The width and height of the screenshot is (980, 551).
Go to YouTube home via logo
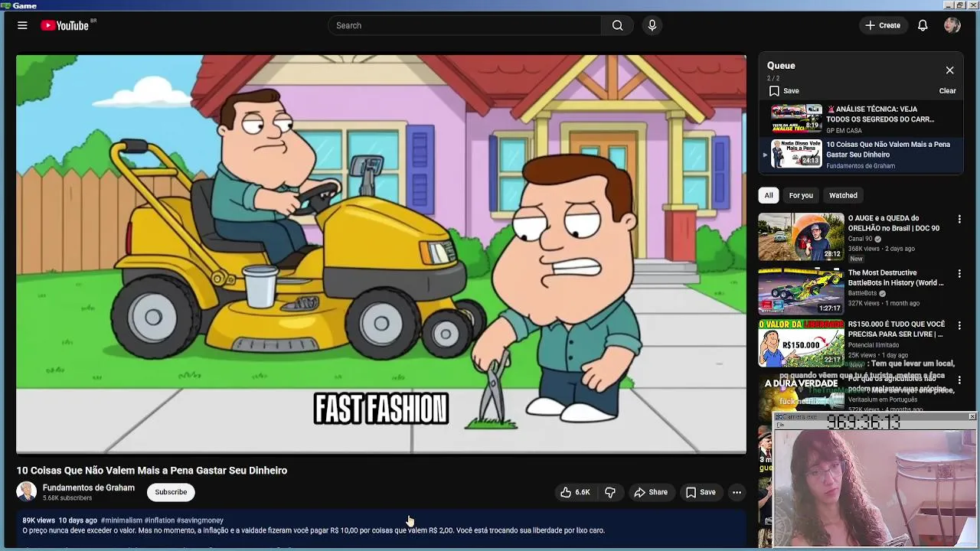tap(65, 25)
